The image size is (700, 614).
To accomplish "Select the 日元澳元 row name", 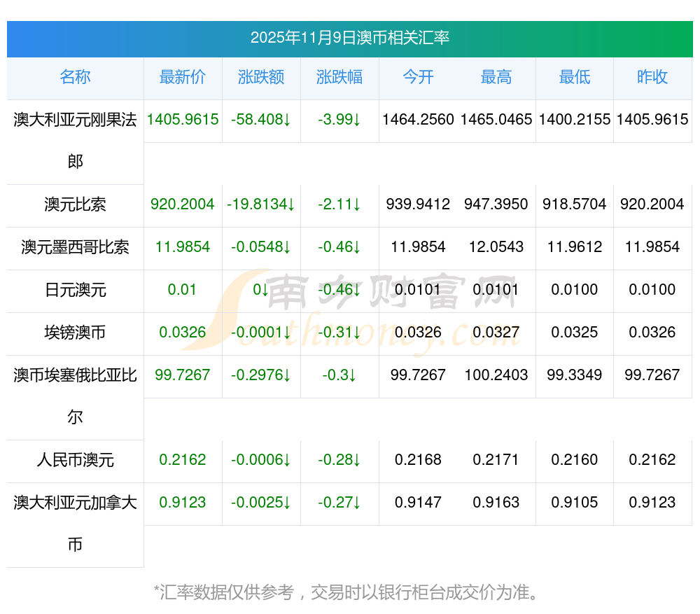I will (x=75, y=290).
